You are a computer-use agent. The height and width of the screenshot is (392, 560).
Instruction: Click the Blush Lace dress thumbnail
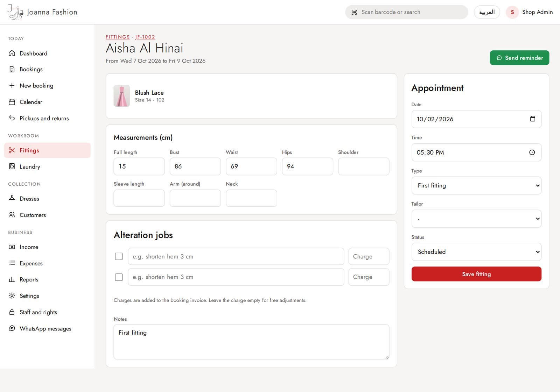[x=122, y=96]
